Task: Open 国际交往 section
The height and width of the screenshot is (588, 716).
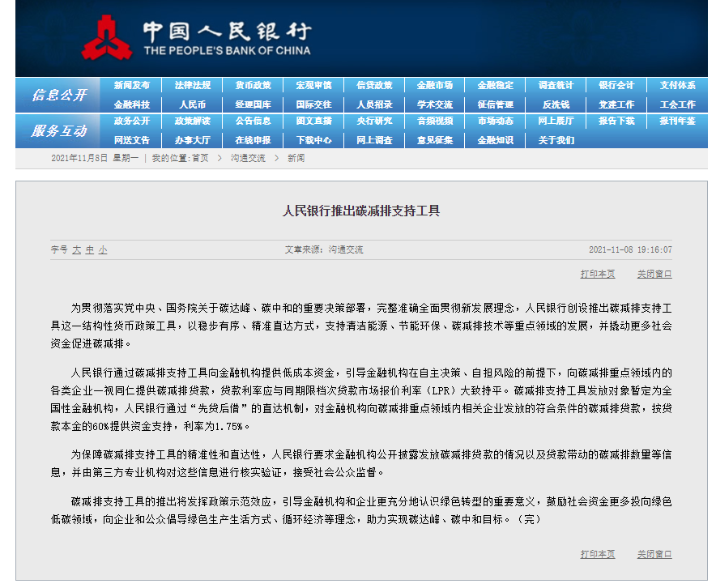Action: (x=313, y=104)
